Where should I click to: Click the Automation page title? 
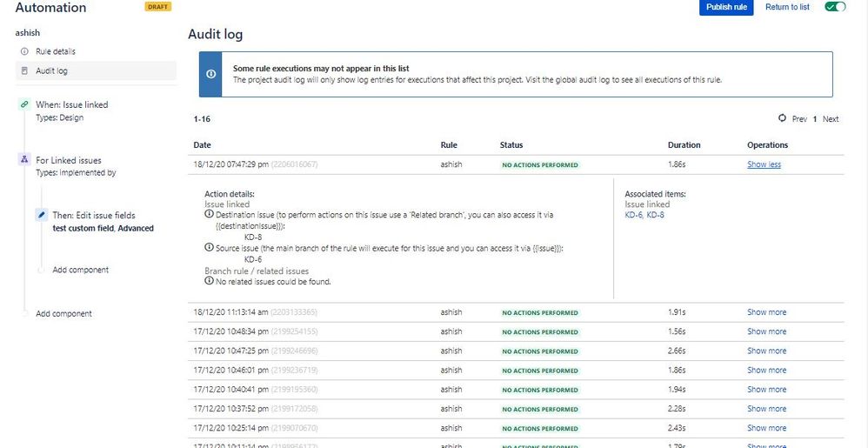[x=51, y=8]
